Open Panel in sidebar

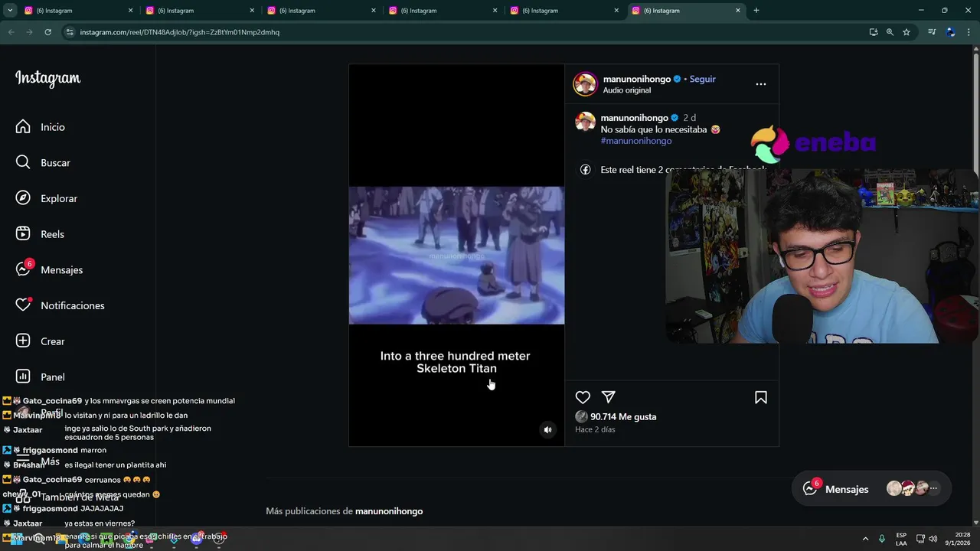pyautogui.click(x=40, y=377)
